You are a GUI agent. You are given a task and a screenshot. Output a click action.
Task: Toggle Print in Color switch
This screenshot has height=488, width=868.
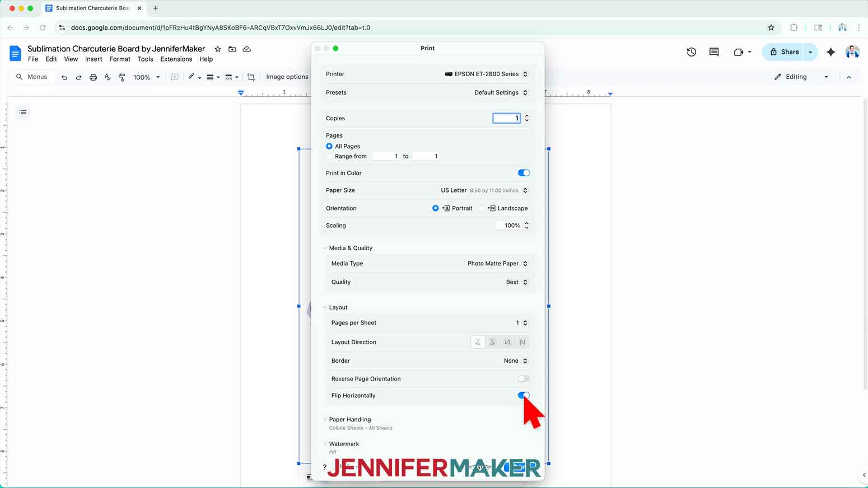tap(524, 173)
